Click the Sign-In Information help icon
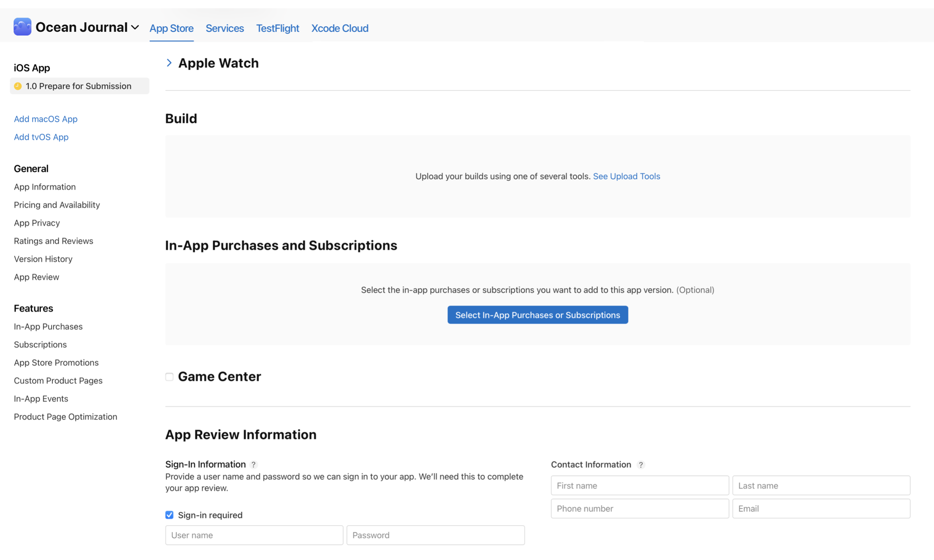 coord(254,465)
